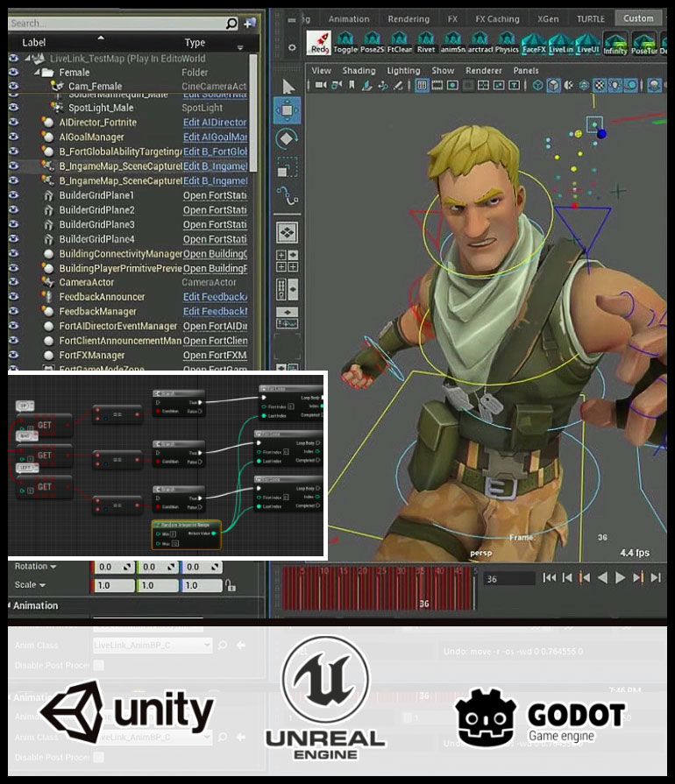Image resolution: width=675 pixels, height=784 pixels.
Task: Sort by the Label column header
Action: tap(33, 43)
